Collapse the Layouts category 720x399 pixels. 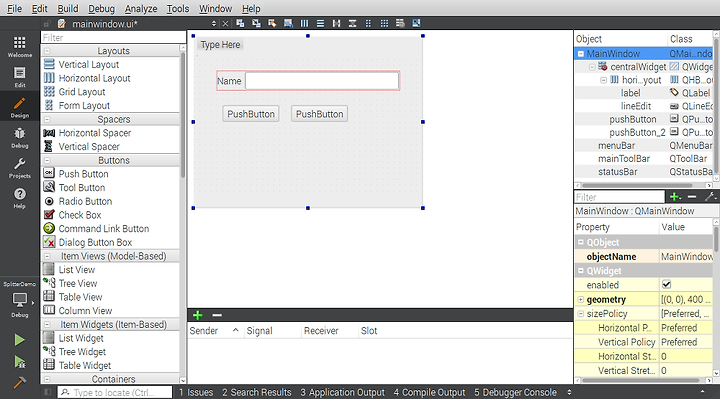tap(47, 51)
